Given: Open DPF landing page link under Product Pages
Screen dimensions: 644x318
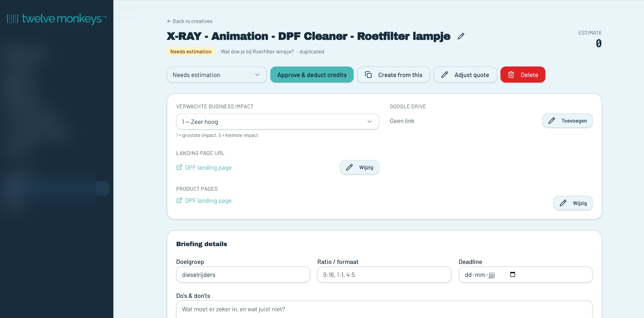Looking at the screenshot, I should pyautogui.click(x=208, y=200).
